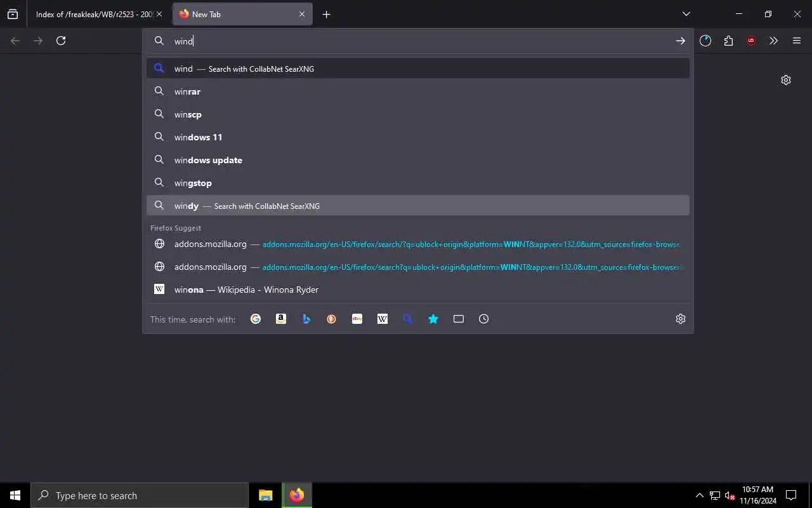This screenshot has height=508, width=812.
Task: Choose the windows 11 suggestion
Action: (x=418, y=137)
